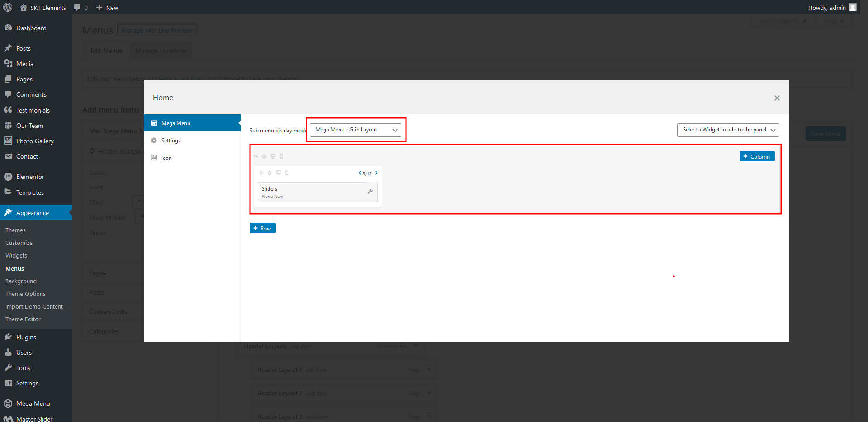Toggle column visibility on mobile
Image resolution: width=868 pixels, height=422 pixels.
287,173
